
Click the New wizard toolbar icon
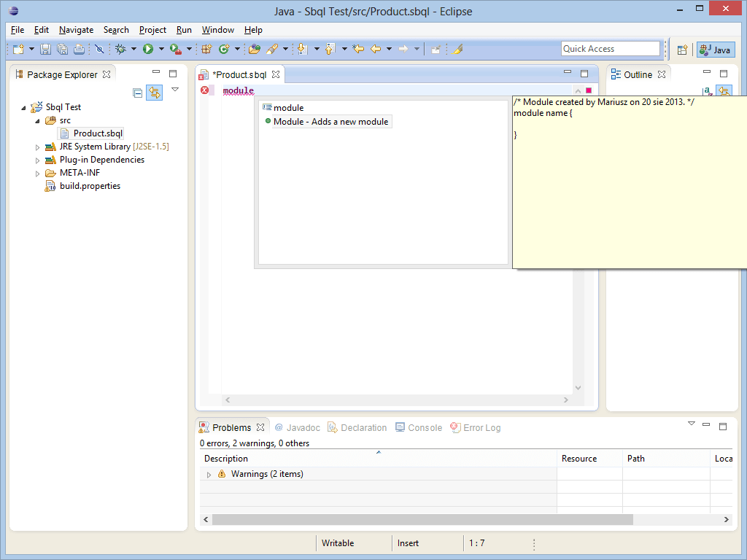click(18, 49)
